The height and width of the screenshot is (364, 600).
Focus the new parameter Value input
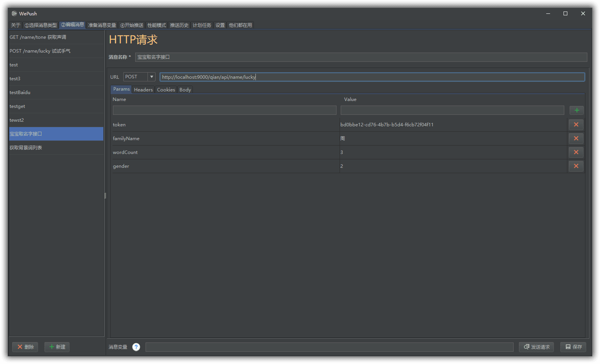pos(452,110)
